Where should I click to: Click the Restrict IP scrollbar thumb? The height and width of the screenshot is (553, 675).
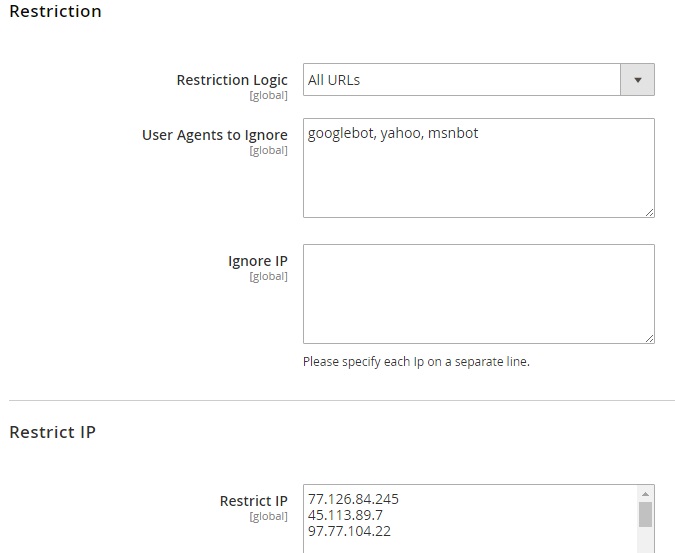point(646,514)
